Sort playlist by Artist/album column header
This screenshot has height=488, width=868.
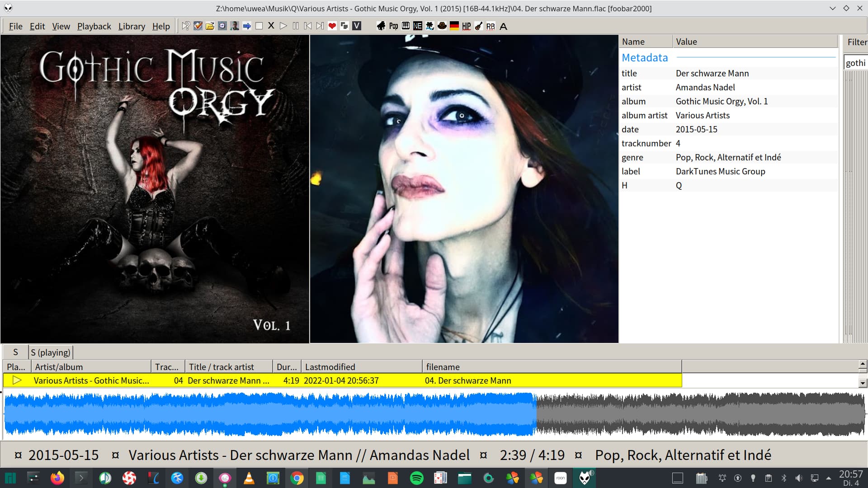91,366
